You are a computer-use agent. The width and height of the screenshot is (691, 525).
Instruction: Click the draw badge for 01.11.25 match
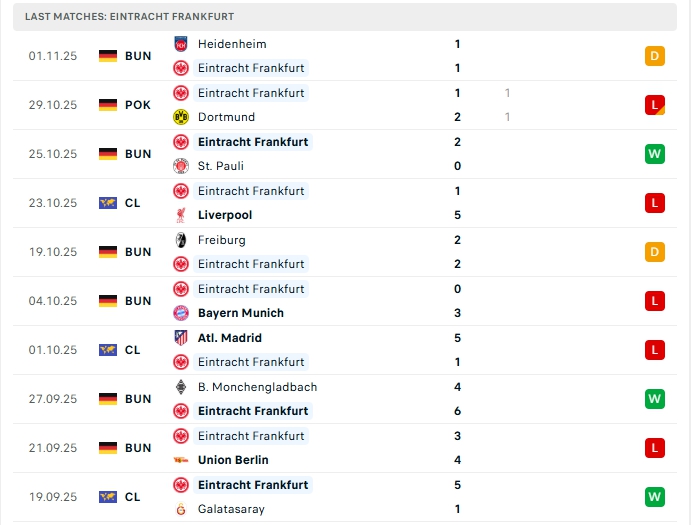[655, 56]
